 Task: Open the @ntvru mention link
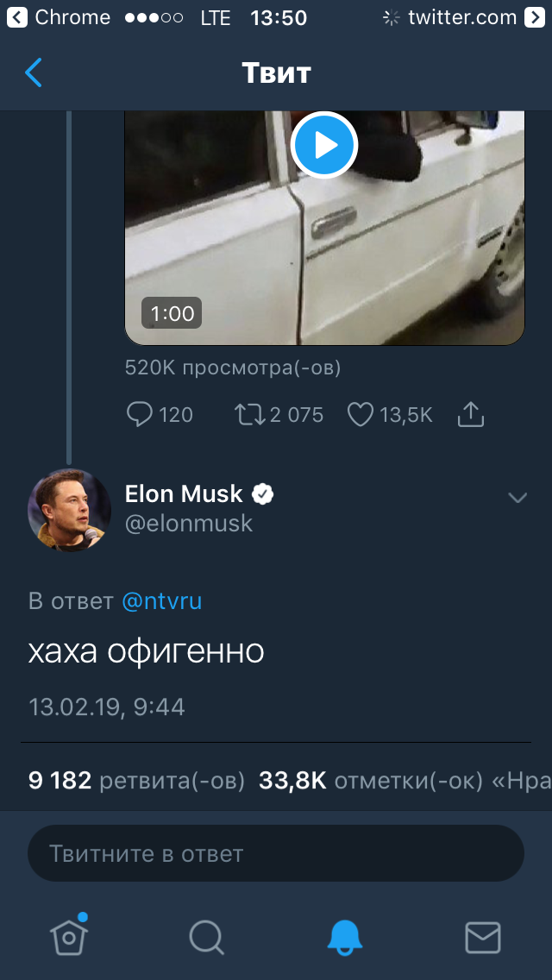pyautogui.click(x=162, y=601)
